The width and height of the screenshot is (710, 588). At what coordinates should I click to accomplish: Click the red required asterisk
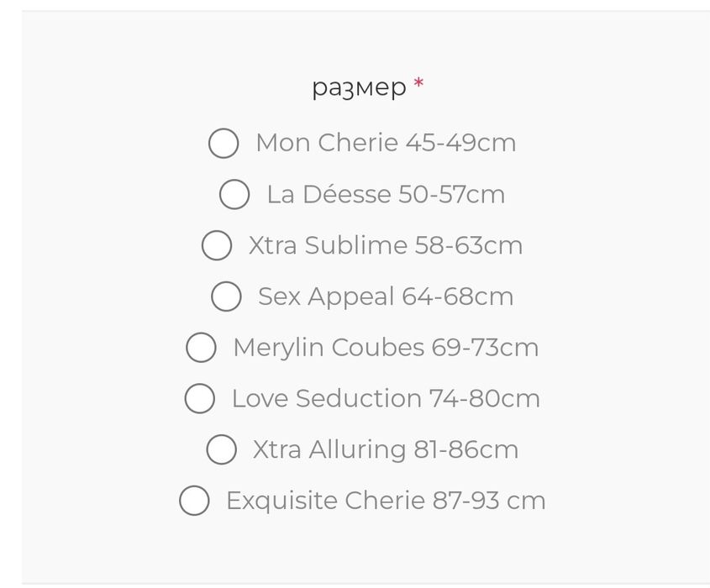[x=418, y=85]
